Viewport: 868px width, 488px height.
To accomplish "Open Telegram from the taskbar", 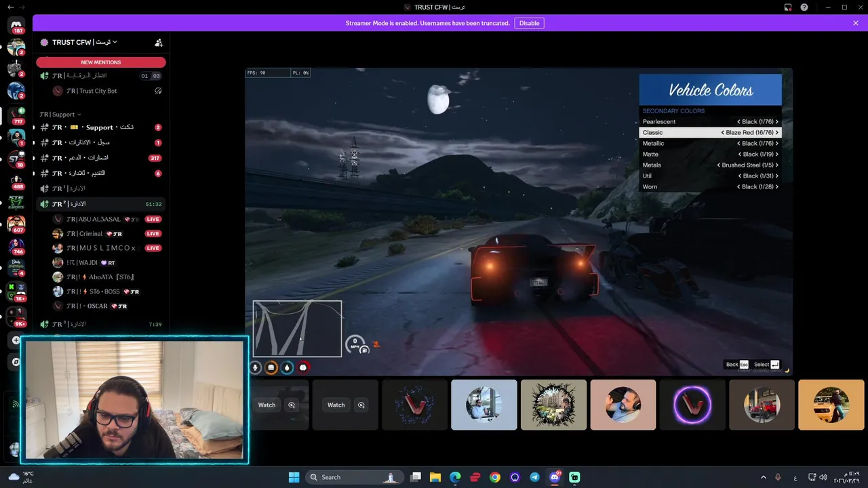I will point(535,477).
